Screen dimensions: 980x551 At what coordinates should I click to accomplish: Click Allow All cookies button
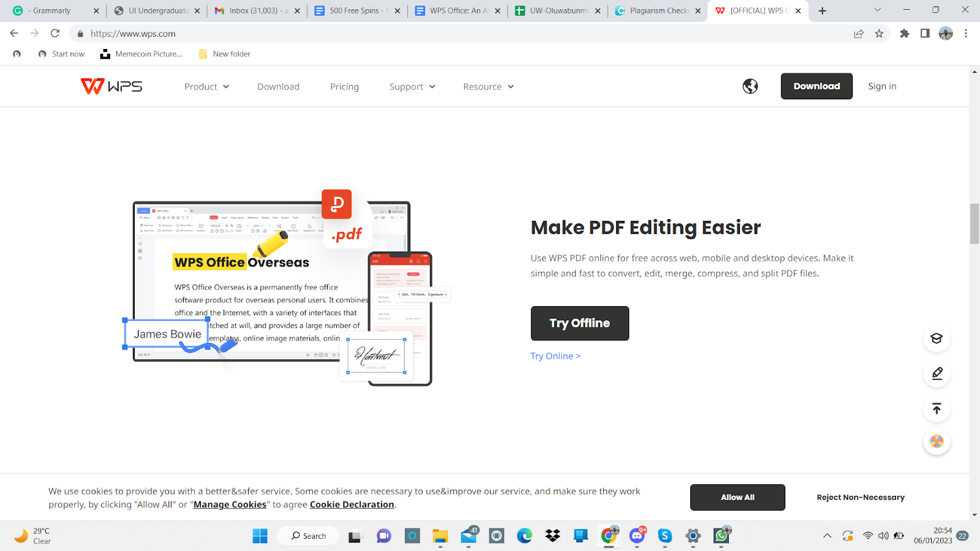pos(737,497)
